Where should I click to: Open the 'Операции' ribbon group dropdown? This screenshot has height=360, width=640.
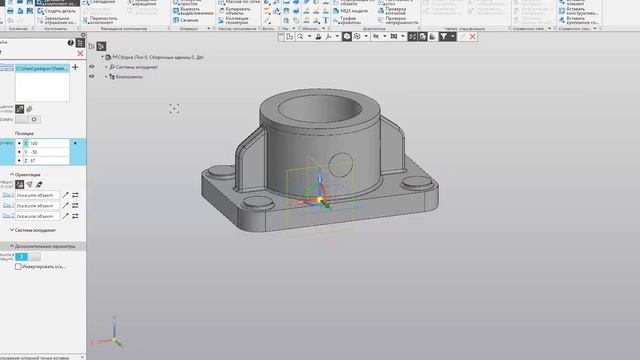click(x=209, y=29)
